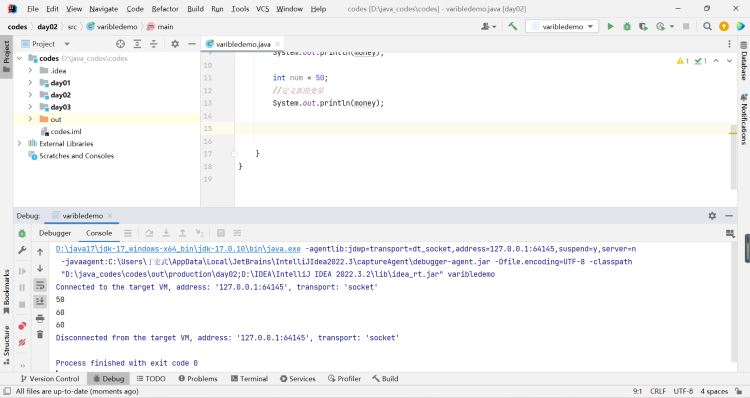Rerun varibledemo debug bug icon in Debug panel
The image size is (750, 398).
tap(22, 233)
